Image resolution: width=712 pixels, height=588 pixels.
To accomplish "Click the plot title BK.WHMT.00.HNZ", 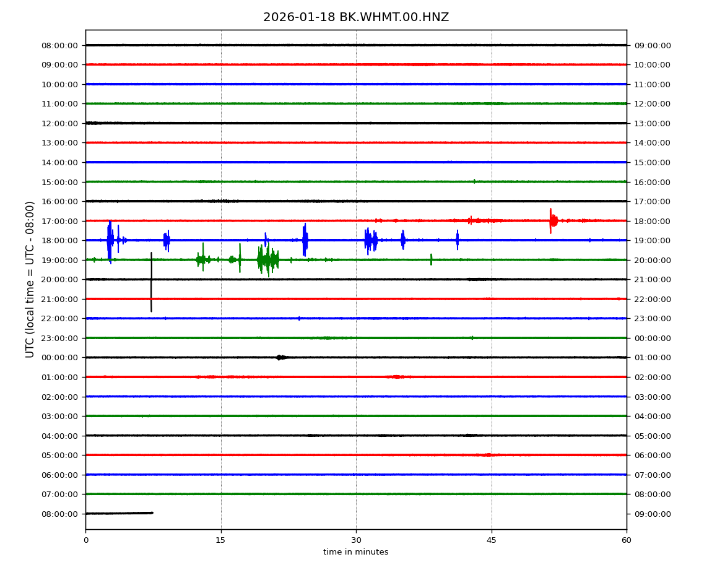I will [x=355, y=17].
